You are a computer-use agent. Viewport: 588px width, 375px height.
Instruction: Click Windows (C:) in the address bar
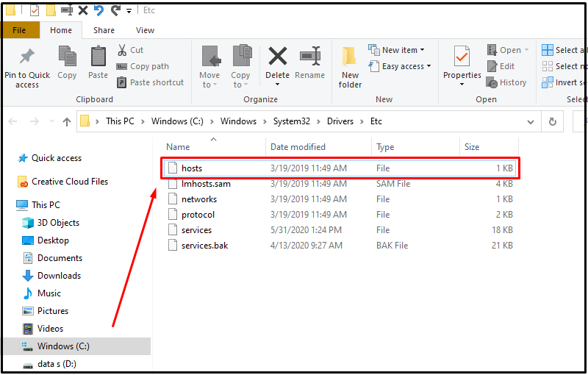pyautogui.click(x=177, y=121)
